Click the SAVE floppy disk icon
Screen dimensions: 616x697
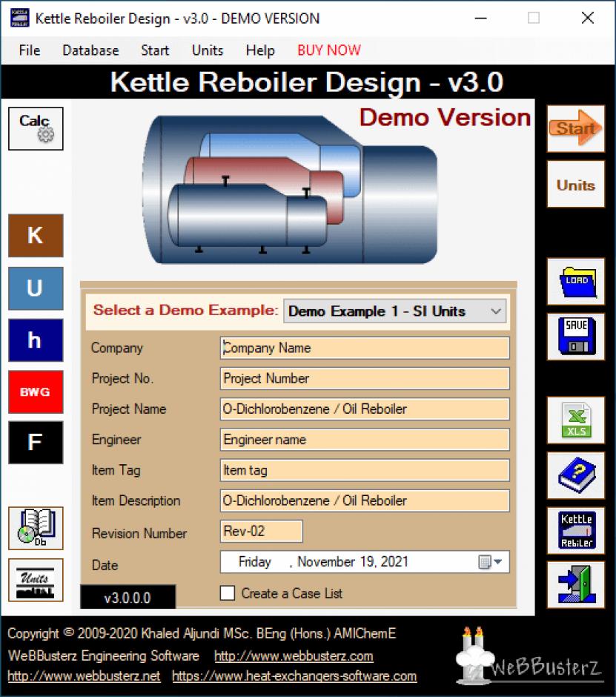575,337
